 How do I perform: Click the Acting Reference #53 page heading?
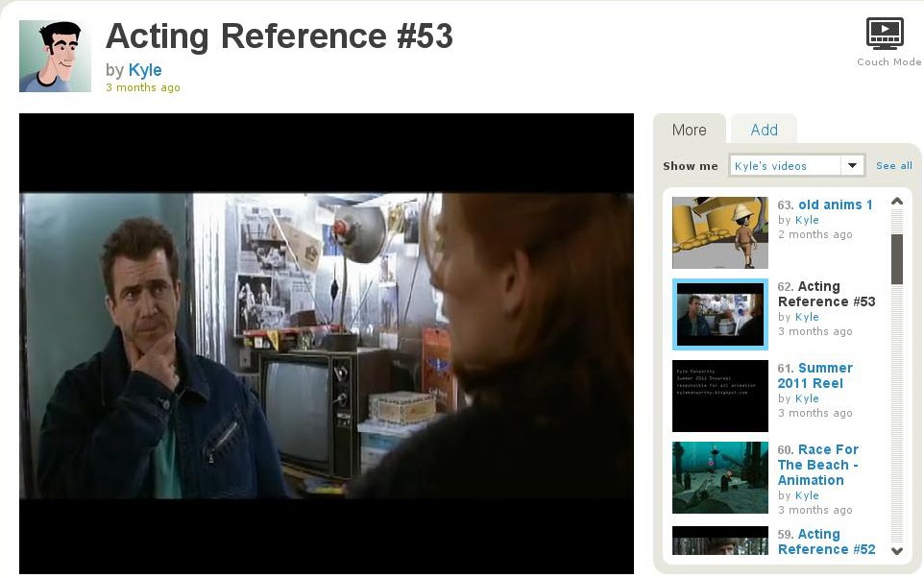point(280,36)
